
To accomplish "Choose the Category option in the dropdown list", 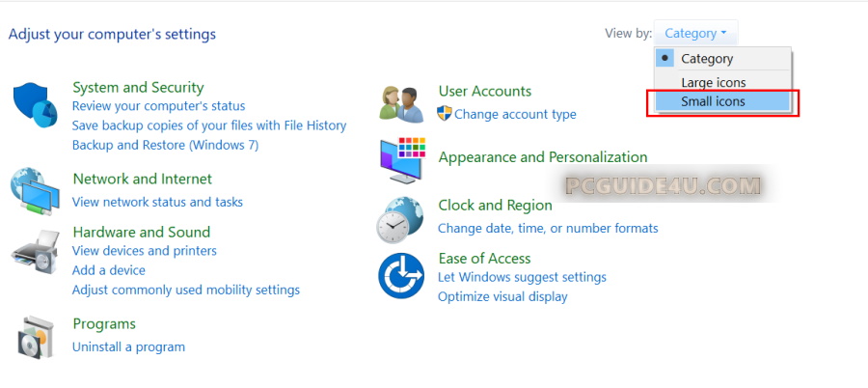I will [x=707, y=59].
